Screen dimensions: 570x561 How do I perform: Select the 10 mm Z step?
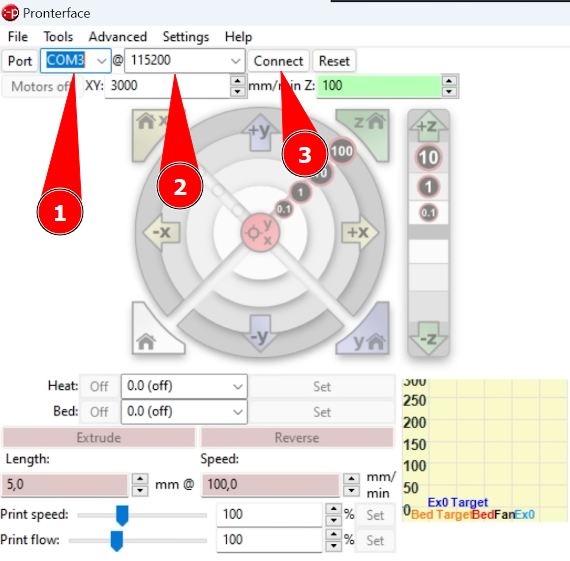click(x=429, y=157)
